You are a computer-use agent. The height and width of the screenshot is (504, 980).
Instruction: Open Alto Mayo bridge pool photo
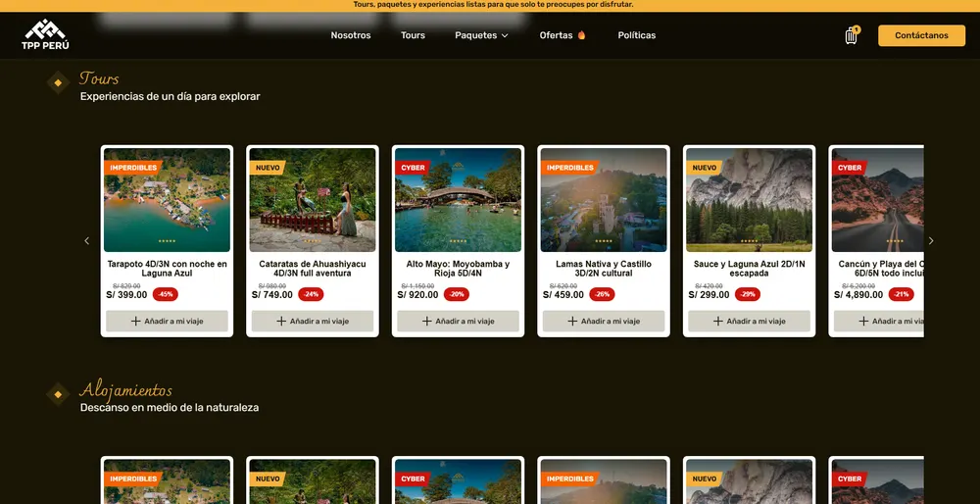(458, 200)
